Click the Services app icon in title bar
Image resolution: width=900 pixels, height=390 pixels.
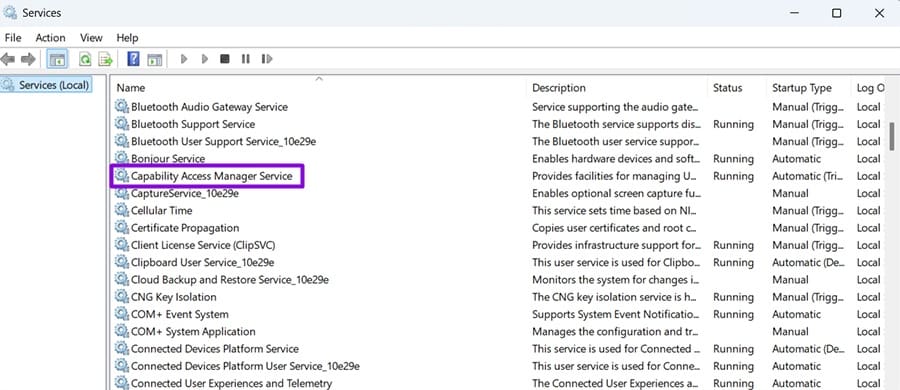tap(10, 12)
